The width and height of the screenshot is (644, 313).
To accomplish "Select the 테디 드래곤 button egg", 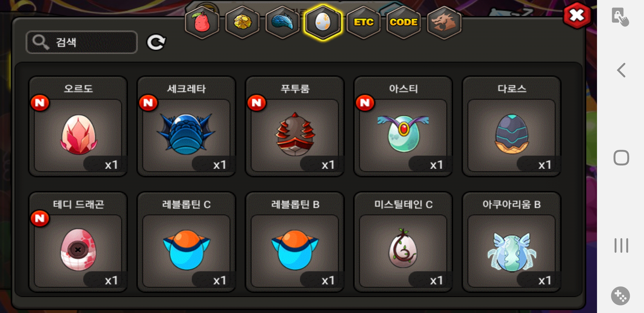I will 78,242.
